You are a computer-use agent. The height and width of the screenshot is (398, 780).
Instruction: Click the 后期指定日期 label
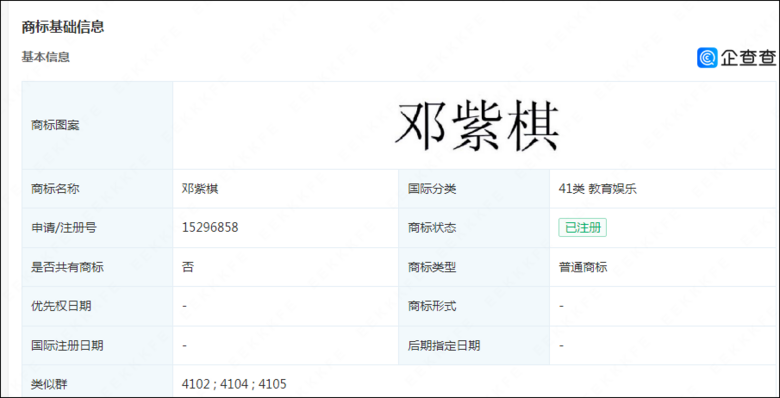444,345
